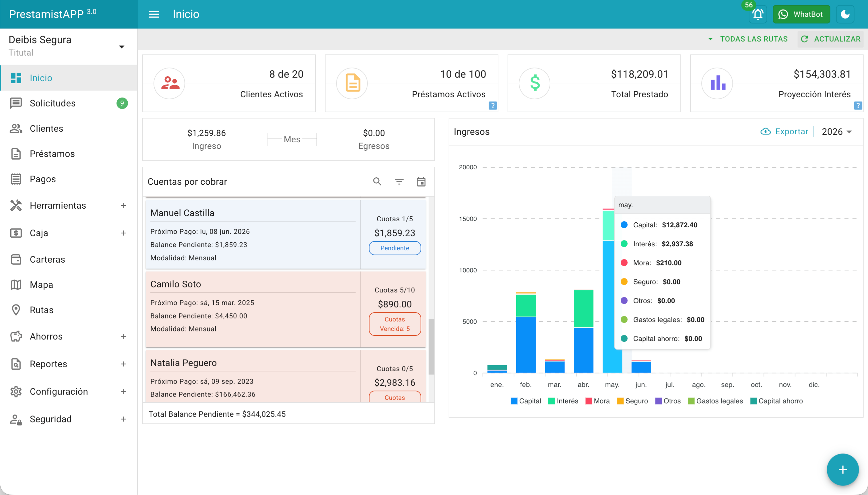
Task: Open the TODAS LAS RUTAS dropdown
Action: point(747,39)
